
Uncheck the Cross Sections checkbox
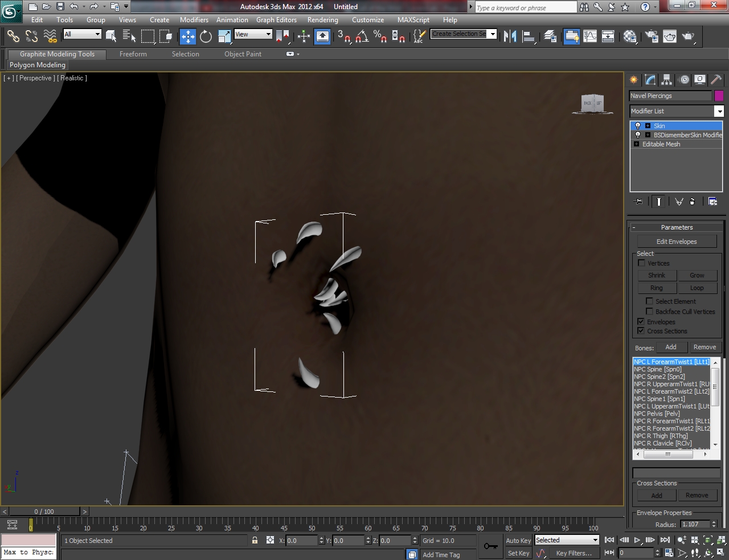[641, 331]
